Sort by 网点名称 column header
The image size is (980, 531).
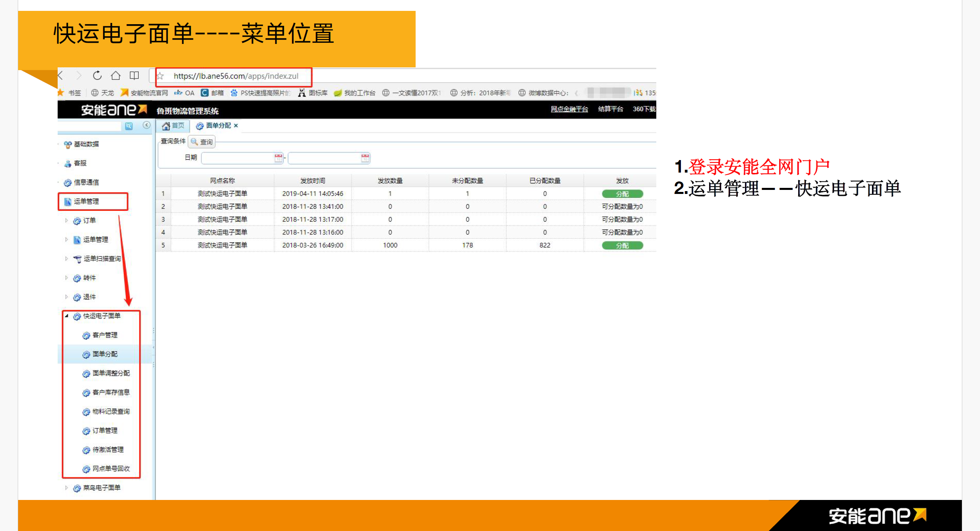[223, 181]
